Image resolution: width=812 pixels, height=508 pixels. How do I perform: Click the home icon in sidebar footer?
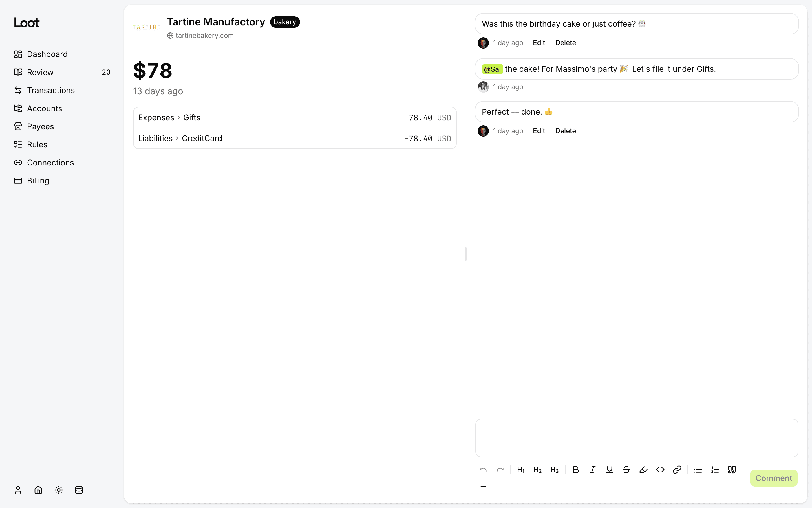(38, 490)
